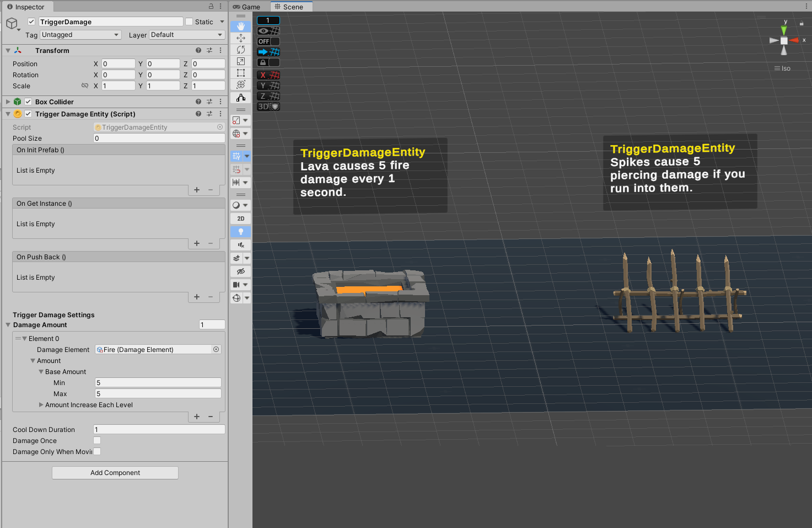Toggle Scene lighting with lightbulb icon
812x528 pixels.
tap(241, 232)
